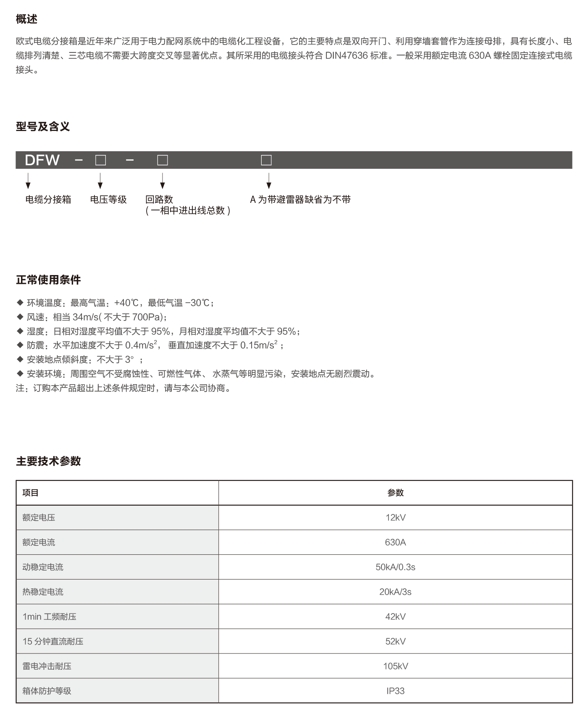Viewport: 588px width, 708px height.
Task: Click the 概述 section heading
Action: 26,19
